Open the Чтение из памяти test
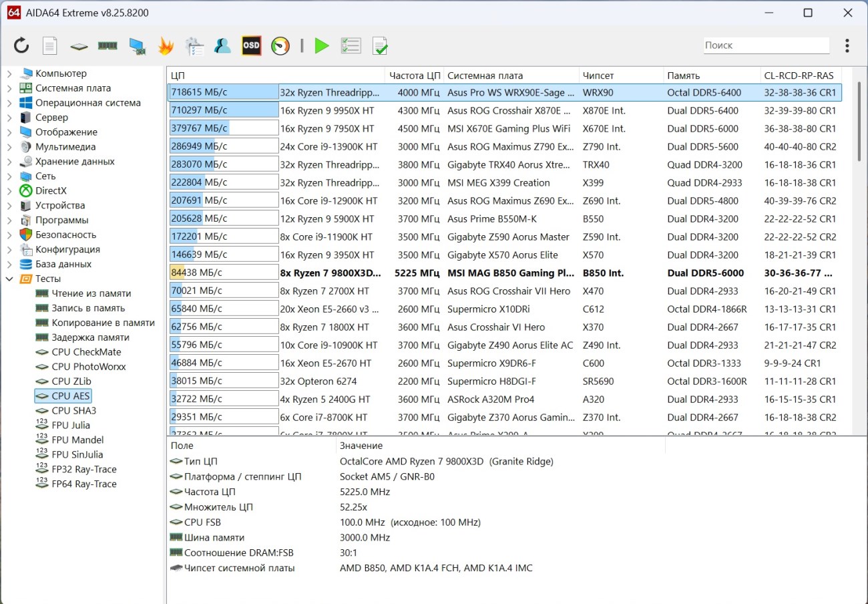Image resolution: width=868 pixels, height=604 pixels. click(x=91, y=293)
